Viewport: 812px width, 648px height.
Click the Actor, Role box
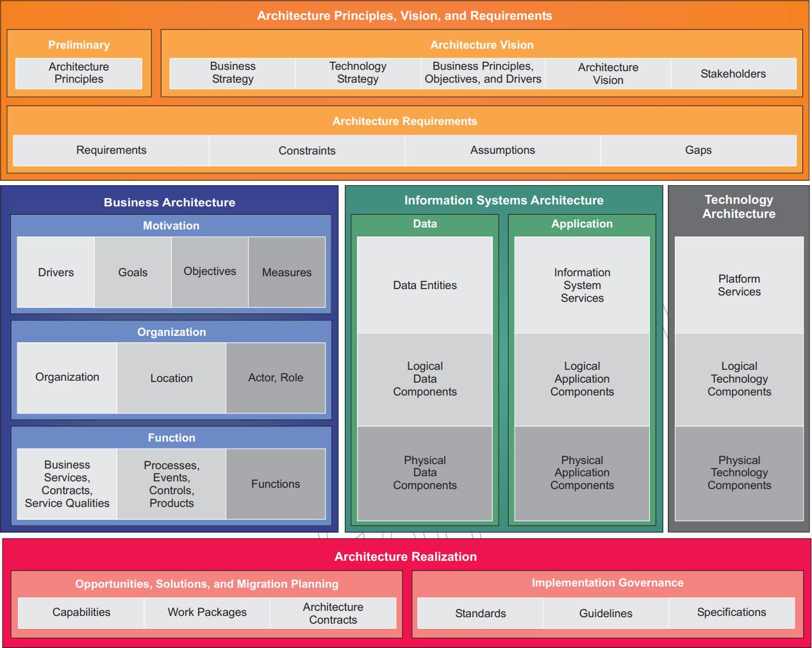click(276, 378)
